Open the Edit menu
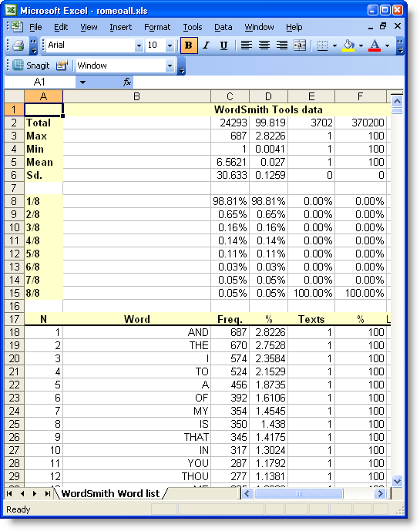 tap(61, 27)
